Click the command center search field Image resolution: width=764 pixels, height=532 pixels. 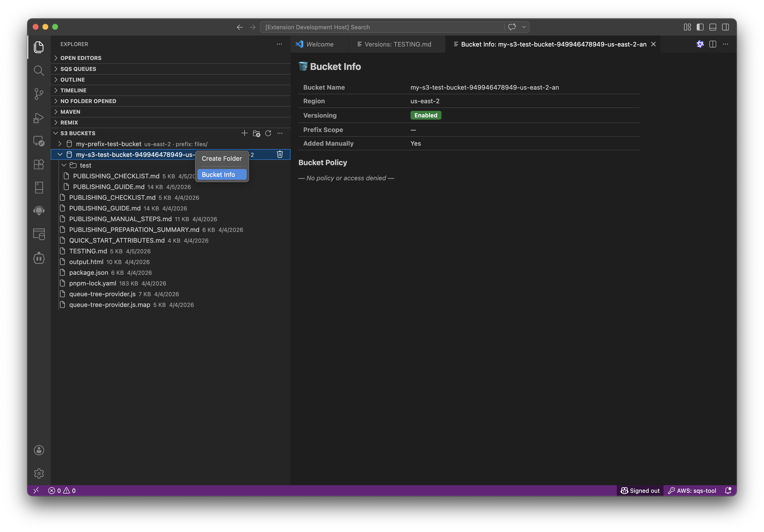[382, 27]
